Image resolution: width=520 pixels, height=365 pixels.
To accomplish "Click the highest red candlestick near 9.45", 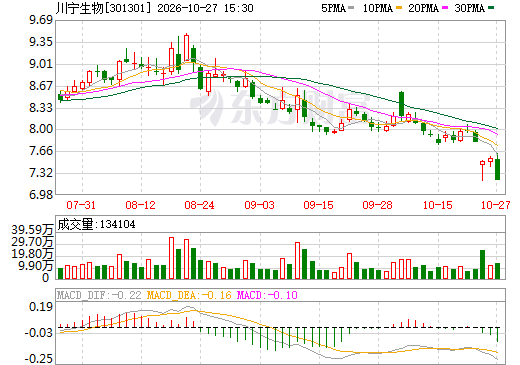I will pos(186,48).
